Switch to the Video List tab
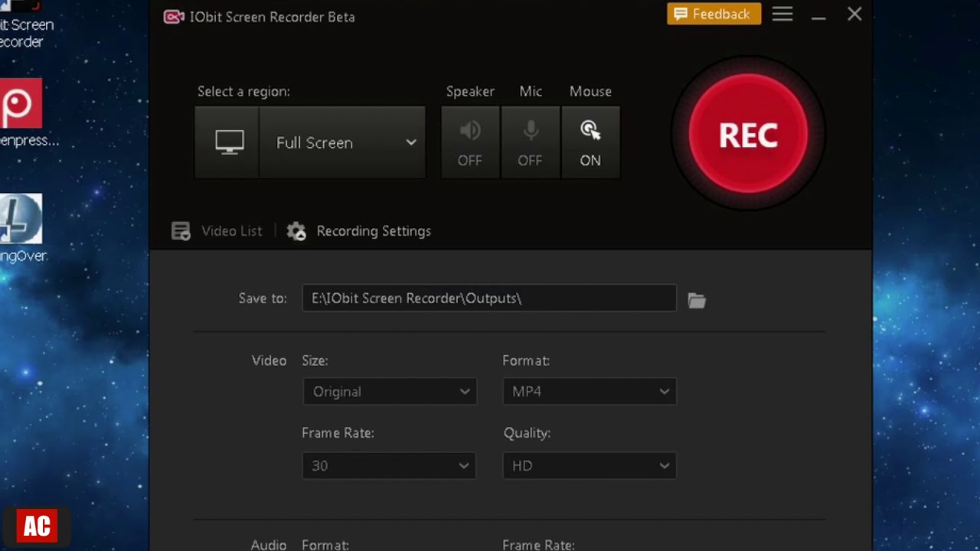This screenshot has height=551, width=980. tap(217, 231)
